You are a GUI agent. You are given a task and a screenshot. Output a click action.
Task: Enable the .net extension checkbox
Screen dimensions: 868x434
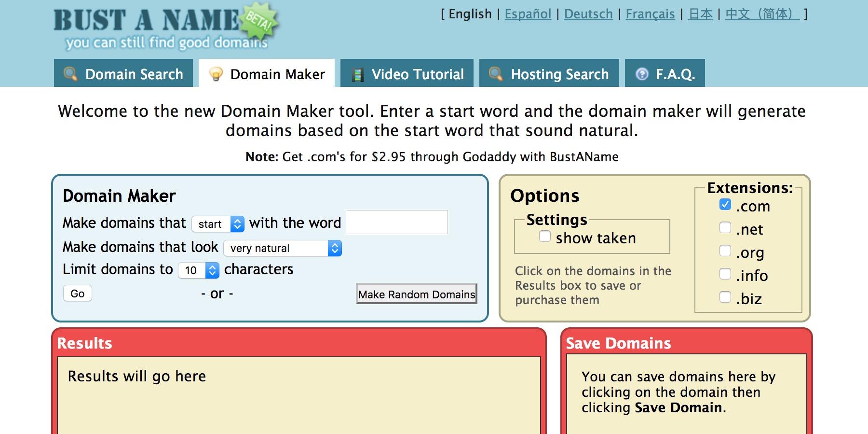[x=725, y=228]
